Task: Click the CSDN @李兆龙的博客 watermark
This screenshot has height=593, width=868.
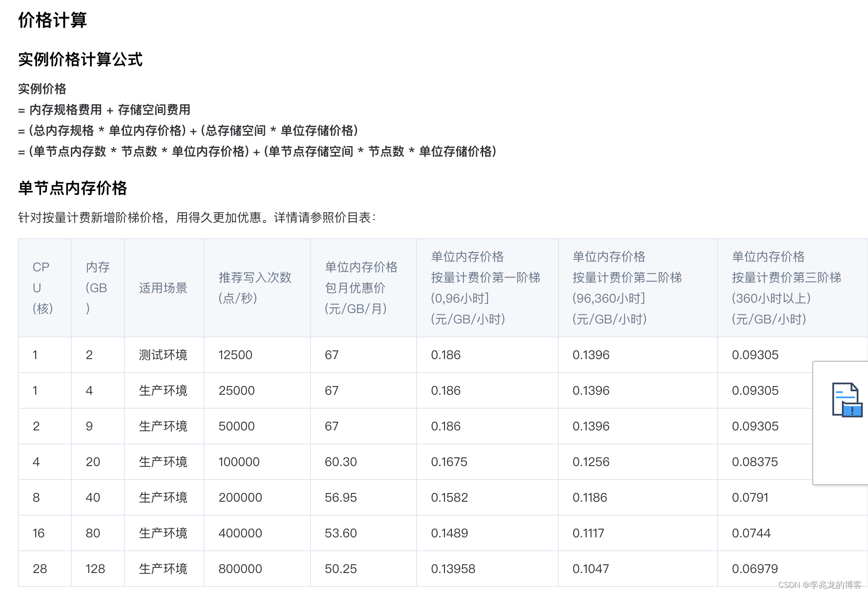Action: tap(819, 585)
